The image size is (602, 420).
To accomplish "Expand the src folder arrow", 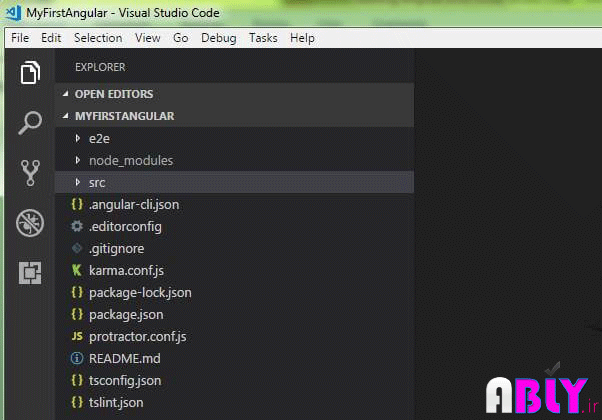I will pyautogui.click(x=78, y=182).
